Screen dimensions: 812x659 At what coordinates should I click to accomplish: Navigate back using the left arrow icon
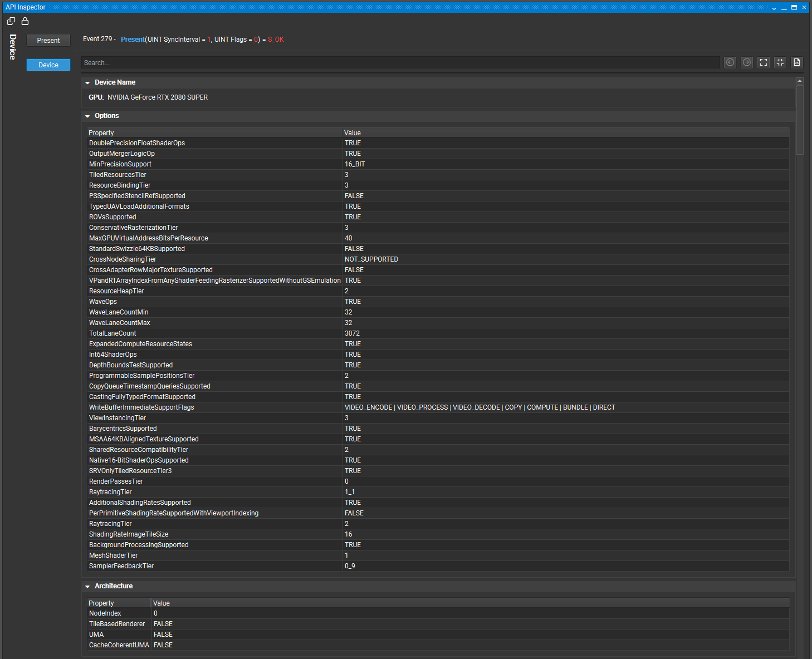click(730, 62)
